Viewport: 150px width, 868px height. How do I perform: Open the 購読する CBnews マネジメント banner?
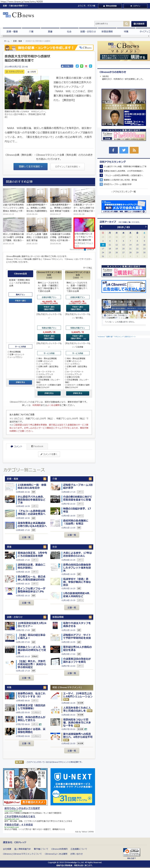123,51
